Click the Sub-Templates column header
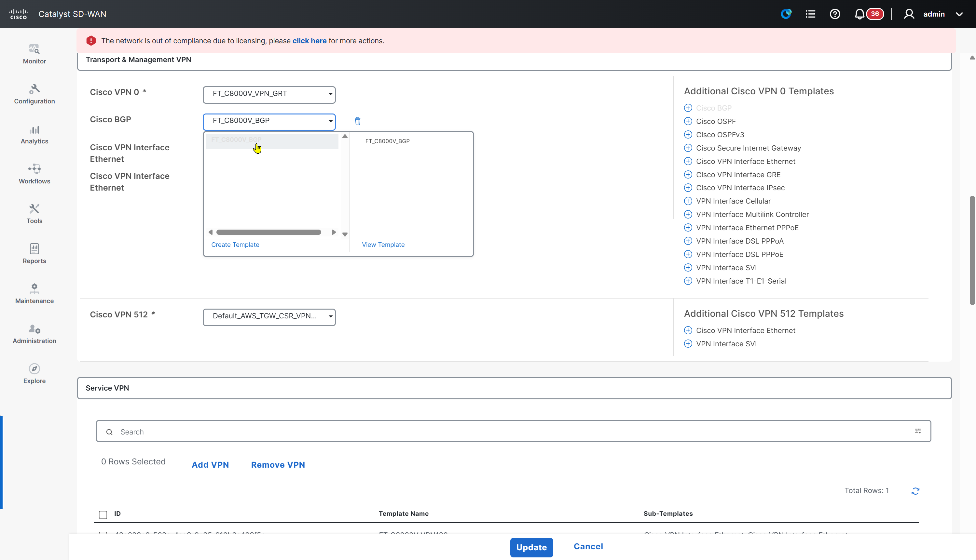The width and height of the screenshot is (976, 560). click(668, 513)
